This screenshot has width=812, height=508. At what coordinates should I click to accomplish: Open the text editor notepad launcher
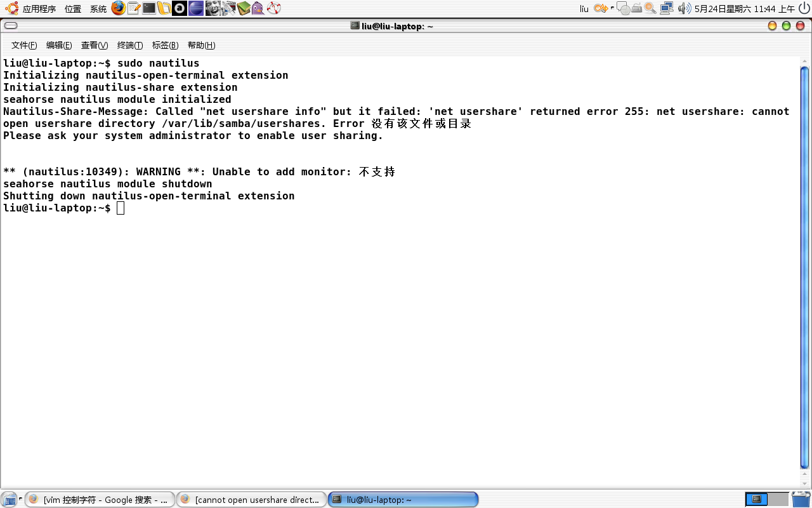pyautogui.click(x=133, y=8)
